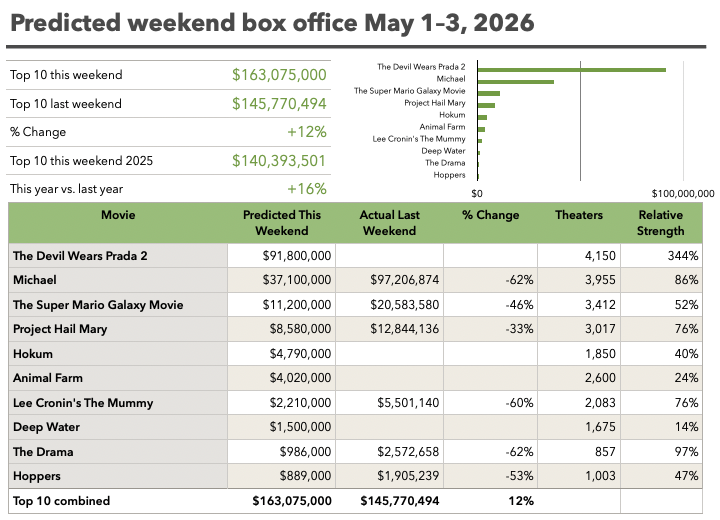Click the "Actual Last Weekend" column header

[x=389, y=223]
